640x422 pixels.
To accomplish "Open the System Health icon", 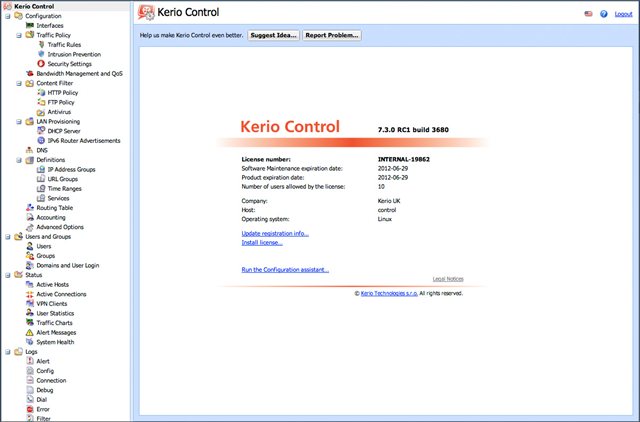I will [30, 342].
